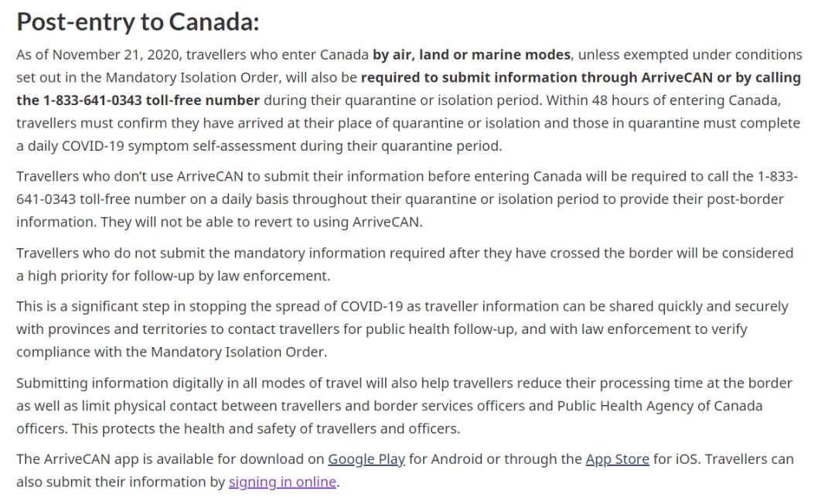The height and width of the screenshot is (504, 835).
Task: Follow the "signing in online" link
Action: click(282, 482)
